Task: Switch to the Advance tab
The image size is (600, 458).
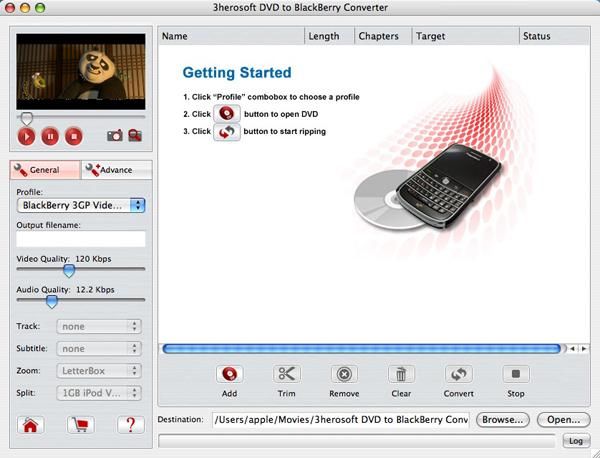Action: [116, 170]
